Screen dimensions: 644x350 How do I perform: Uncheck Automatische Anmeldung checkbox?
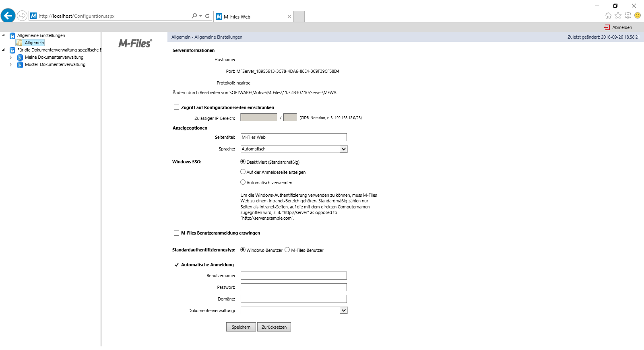point(176,265)
